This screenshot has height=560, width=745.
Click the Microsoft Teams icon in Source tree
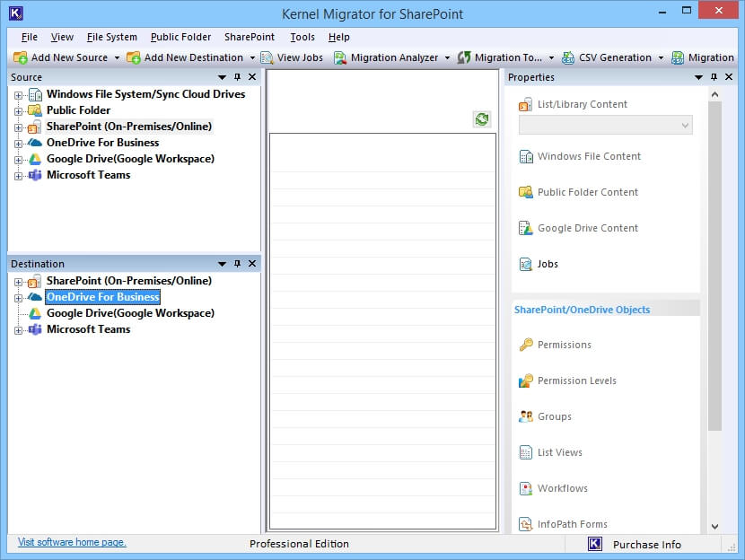(35, 175)
